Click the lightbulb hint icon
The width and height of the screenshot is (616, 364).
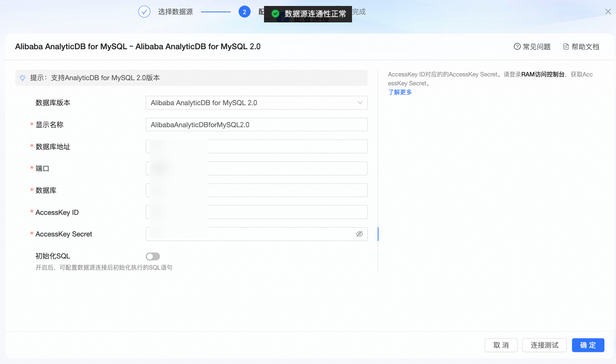coord(23,78)
